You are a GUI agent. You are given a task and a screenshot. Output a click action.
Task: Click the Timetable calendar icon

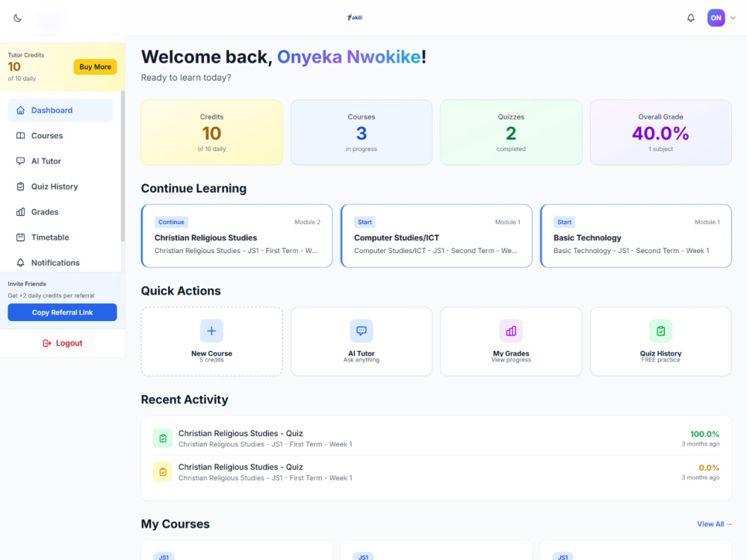coord(20,237)
